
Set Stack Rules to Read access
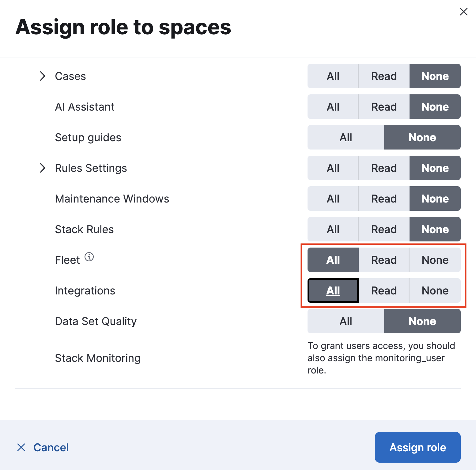click(x=384, y=229)
